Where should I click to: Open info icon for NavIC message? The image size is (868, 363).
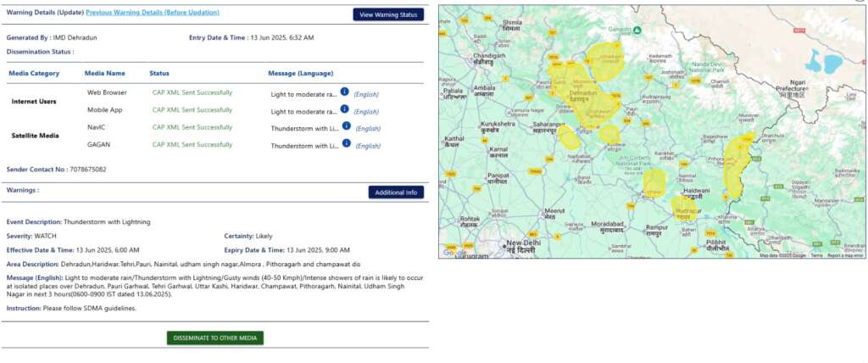point(346,126)
